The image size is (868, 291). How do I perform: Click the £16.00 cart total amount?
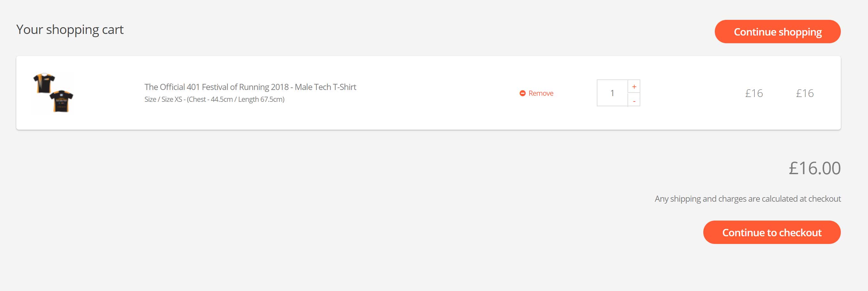[x=814, y=168]
